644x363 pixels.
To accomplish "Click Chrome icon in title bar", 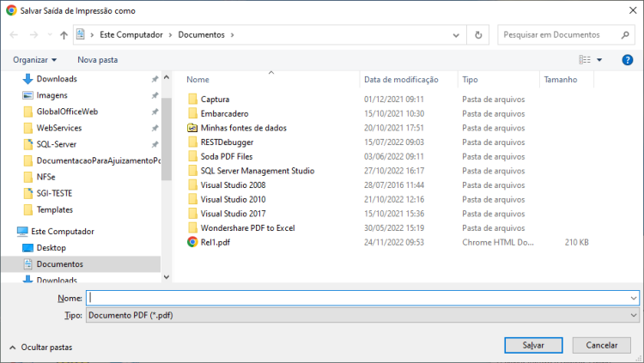I will 11,10.
